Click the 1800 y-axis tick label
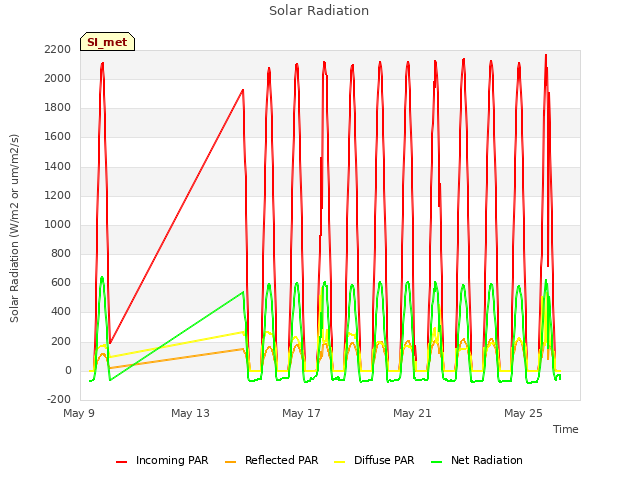The width and height of the screenshot is (640, 480). pos(58,108)
